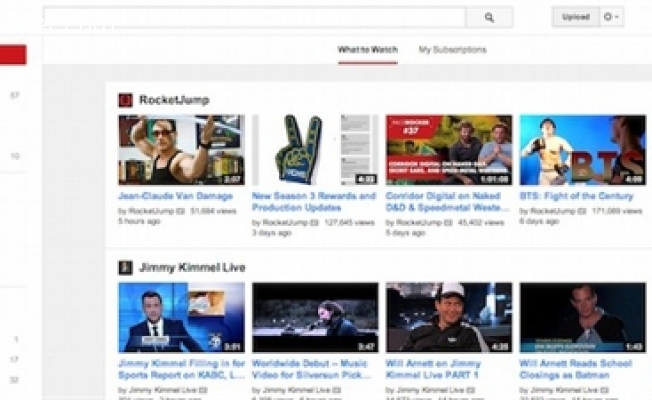
Task: Open the settings gear dropdown
Action: tap(612, 17)
